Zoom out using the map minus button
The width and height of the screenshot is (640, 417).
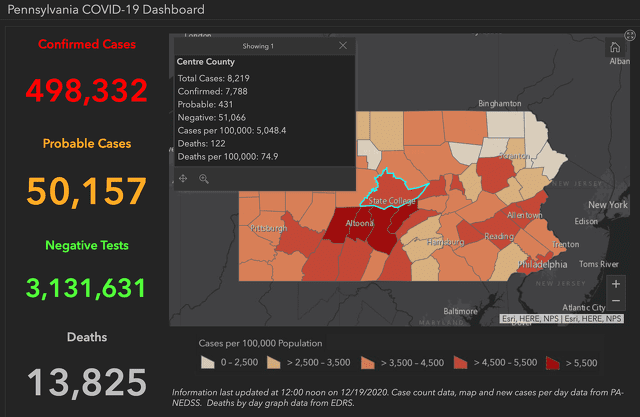pos(615,303)
